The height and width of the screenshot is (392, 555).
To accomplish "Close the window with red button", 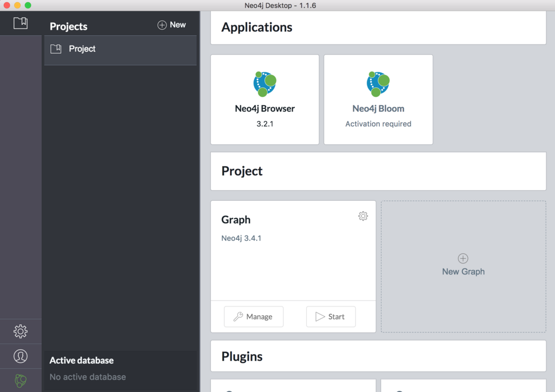I will tap(7, 5).
